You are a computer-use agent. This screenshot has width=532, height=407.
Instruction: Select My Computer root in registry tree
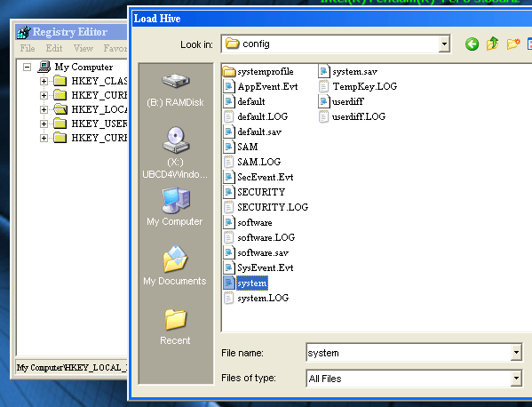83,67
